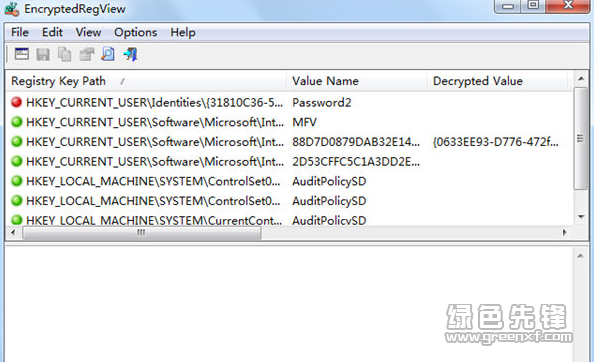Click the horizontal scrollbar left arrow
The image size is (594, 362).
(13, 232)
